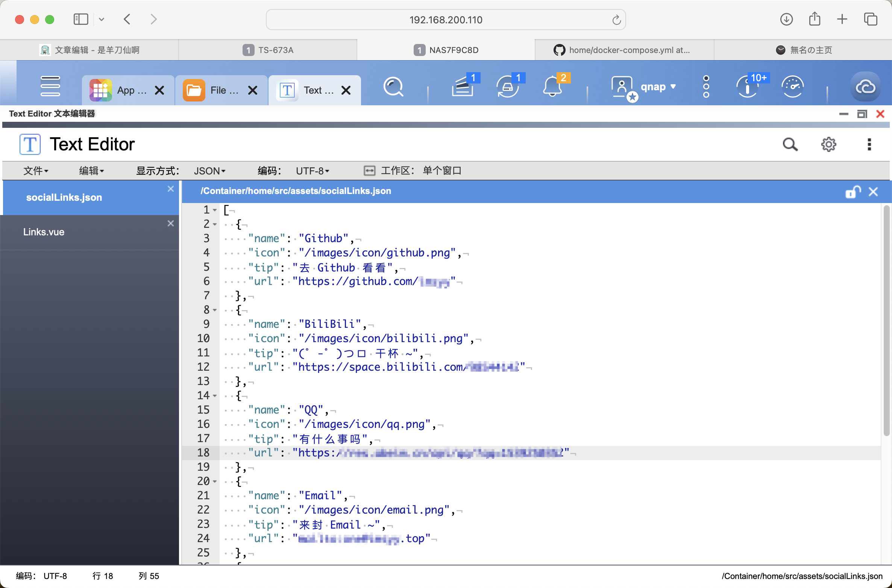The height and width of the screenshot is (588, 892).
Task: Go forward in Safari
Action: click(x=153, y=19)
